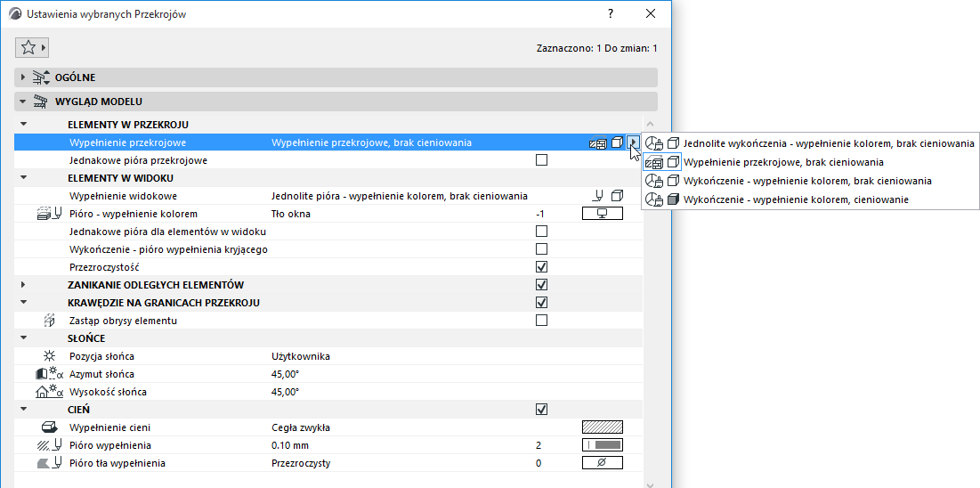The width and height of the screenshot is (980, 488).
Task: Expand ZANIKANIE ODLEGŁYCH ELEMENTÓW group
Action: (23, 285)
